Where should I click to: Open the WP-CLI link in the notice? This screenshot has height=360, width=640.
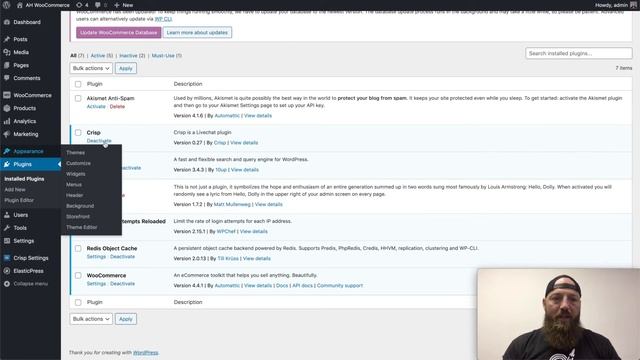(x=163, y=19)
